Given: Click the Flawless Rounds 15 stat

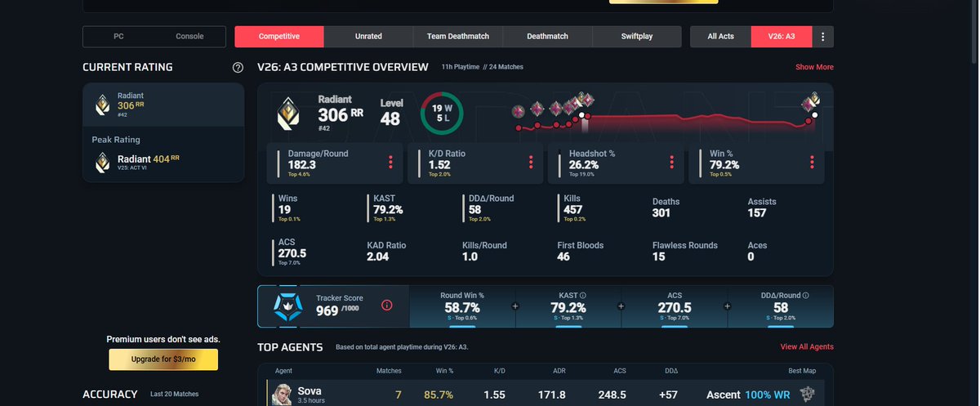Looking at the screenshot, I should (684, 251).
